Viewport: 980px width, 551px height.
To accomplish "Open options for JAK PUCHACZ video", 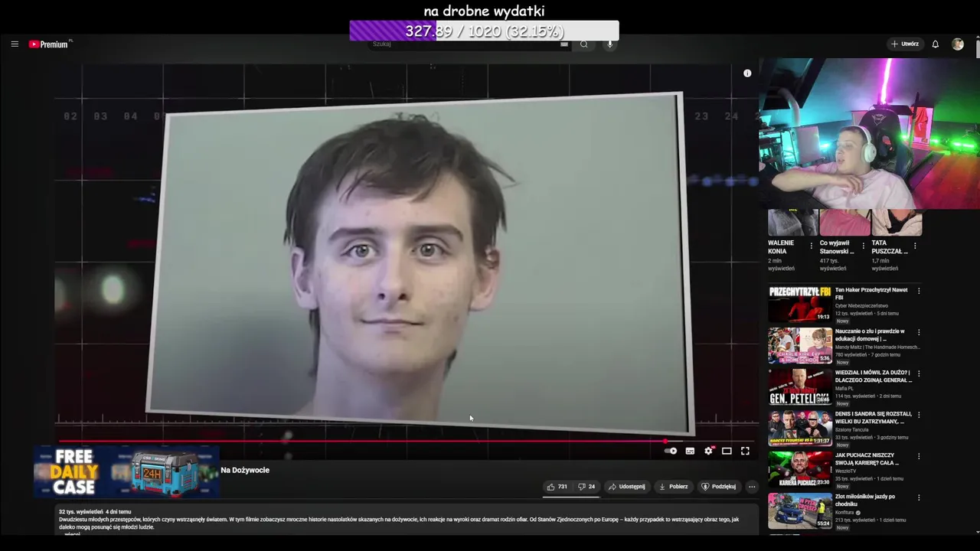I will [919, 456].
